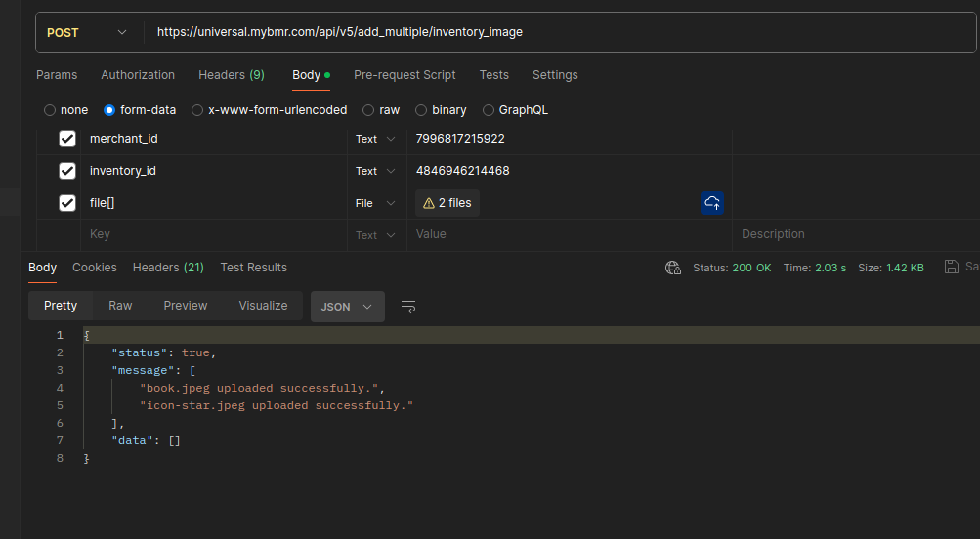The height and width of the screenshot is (539, 980).
Task: Click the wrap lines icon beside JSON
Action: pos(408,307)
